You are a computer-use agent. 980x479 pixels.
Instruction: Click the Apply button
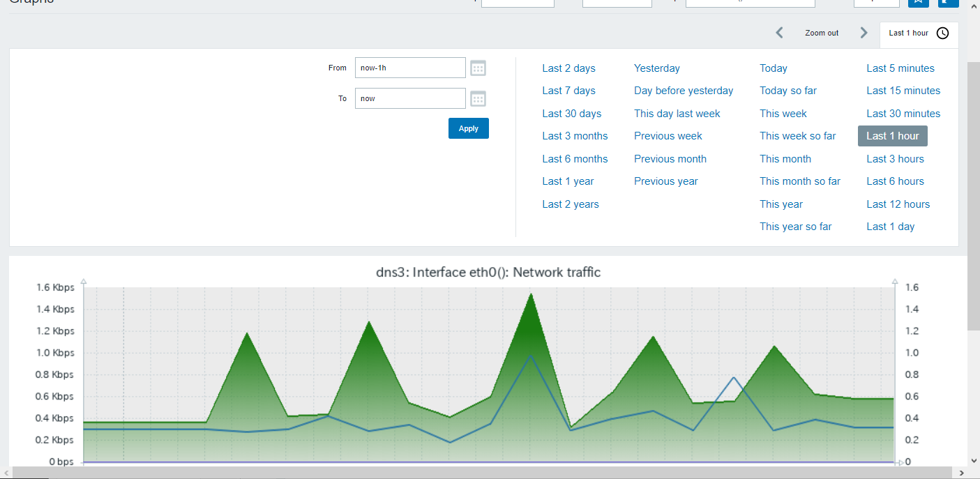(469, 128)
